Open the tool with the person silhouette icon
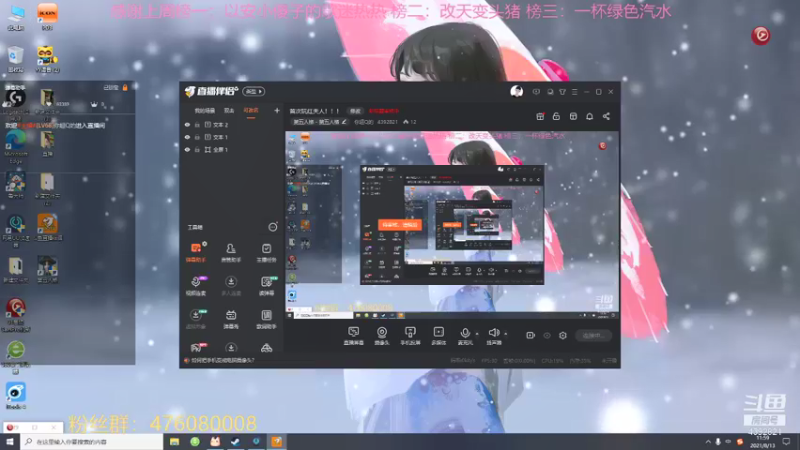 pos(231,252)
